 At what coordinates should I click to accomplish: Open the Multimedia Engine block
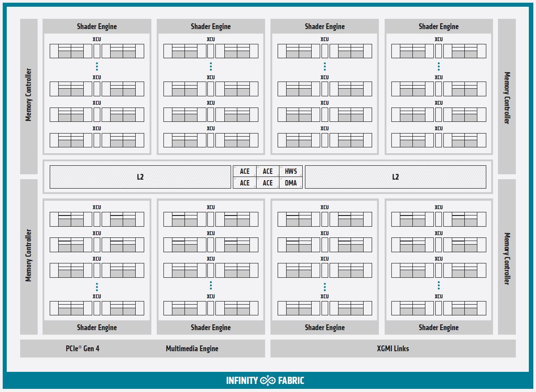pos(192,349)
